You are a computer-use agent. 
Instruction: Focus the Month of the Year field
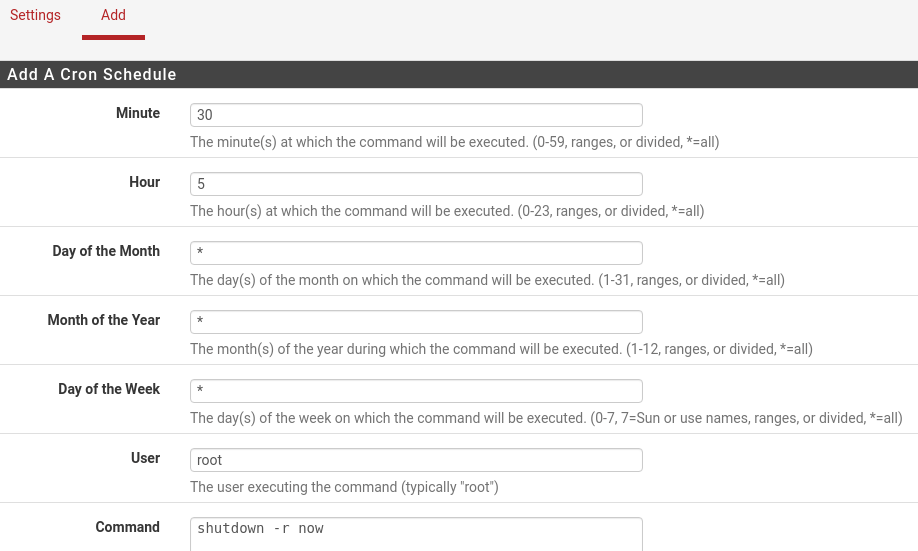click(x=416, y=322)
